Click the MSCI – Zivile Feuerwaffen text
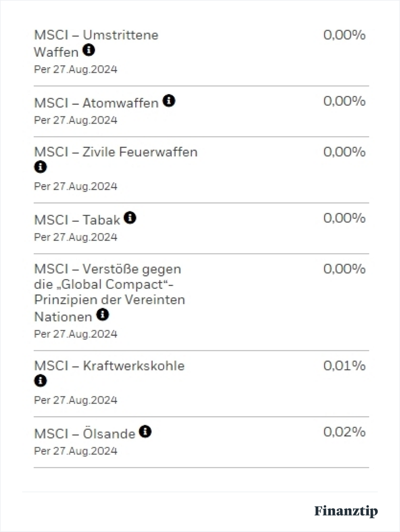 (116, 152)
